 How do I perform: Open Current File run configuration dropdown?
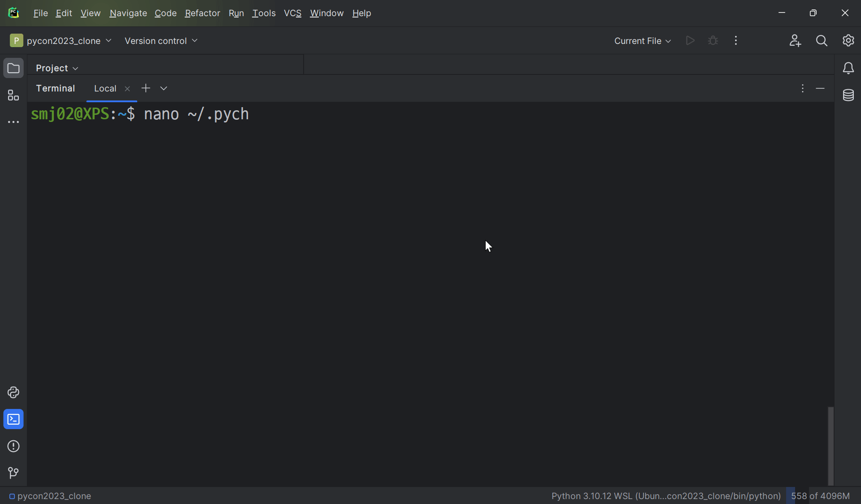tap(642, 41)
